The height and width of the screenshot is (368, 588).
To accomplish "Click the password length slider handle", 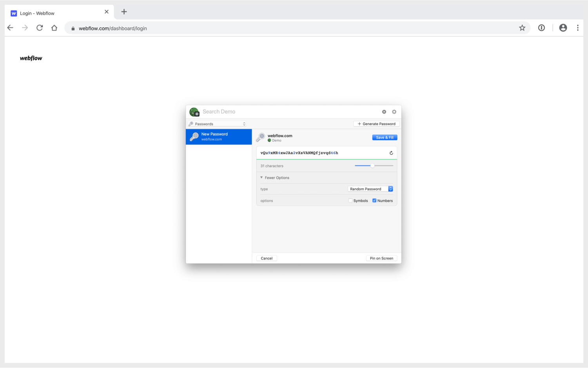I will tap(372, 166).
